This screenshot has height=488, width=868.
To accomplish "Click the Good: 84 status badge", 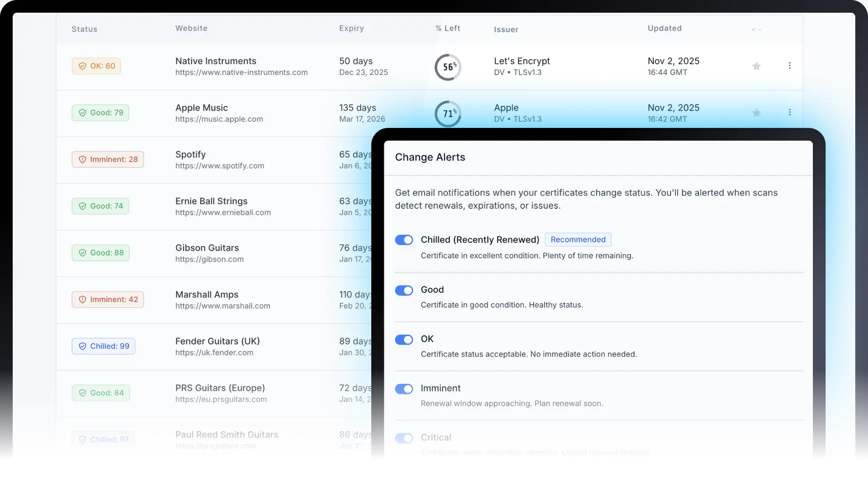I will coord(100,393).
